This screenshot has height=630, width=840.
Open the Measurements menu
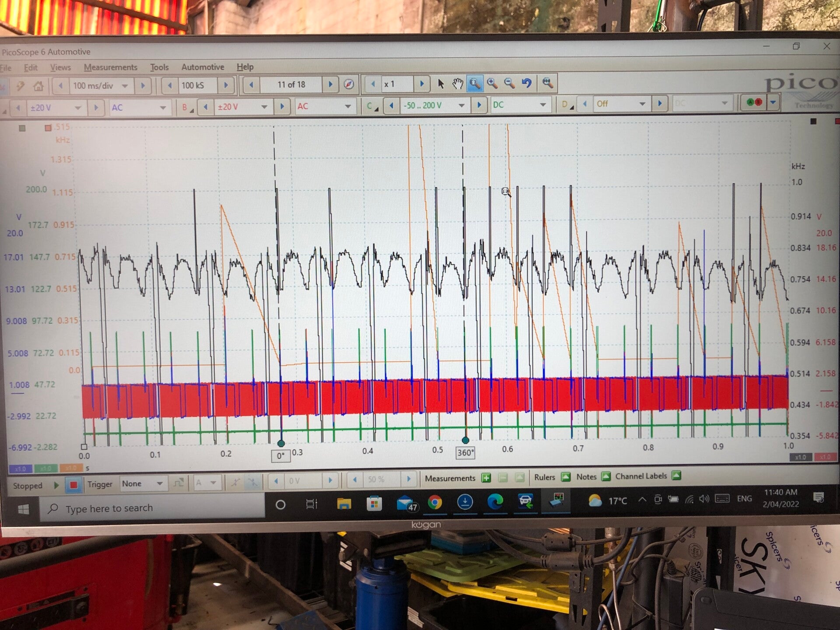(x=110, y=67)
